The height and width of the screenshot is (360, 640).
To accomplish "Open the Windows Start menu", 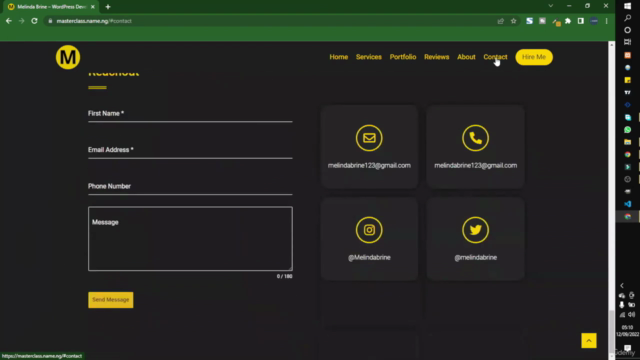I will pyautogui.click(x=627, y=6).
